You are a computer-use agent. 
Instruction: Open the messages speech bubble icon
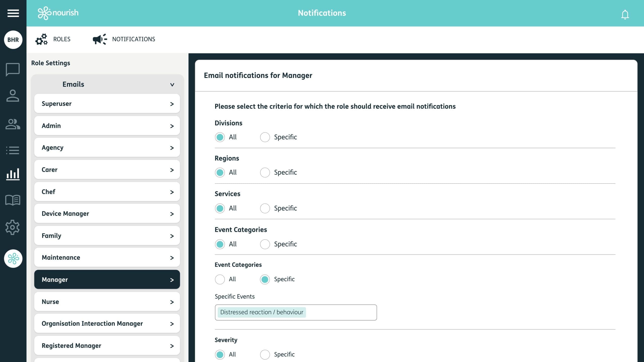tap(13, 70)
